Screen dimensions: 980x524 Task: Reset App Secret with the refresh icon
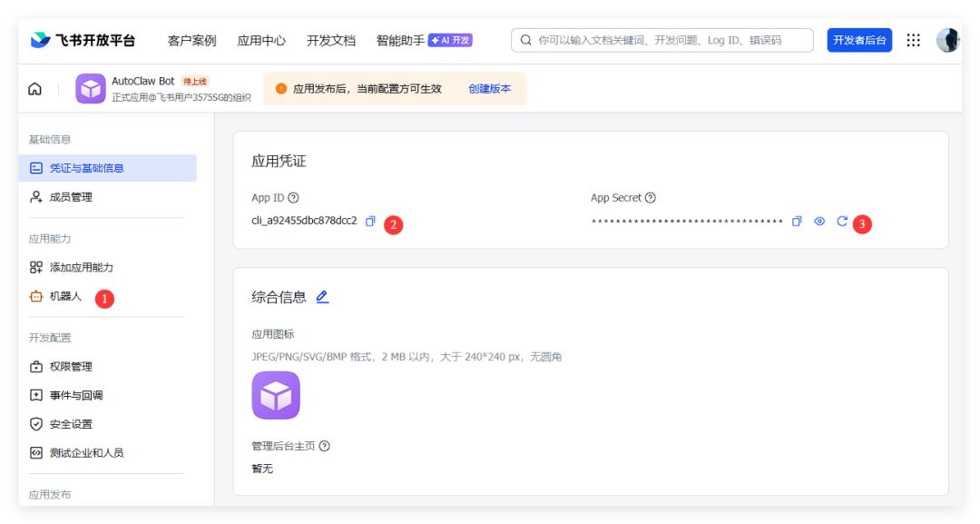click(x=842, y=222)
